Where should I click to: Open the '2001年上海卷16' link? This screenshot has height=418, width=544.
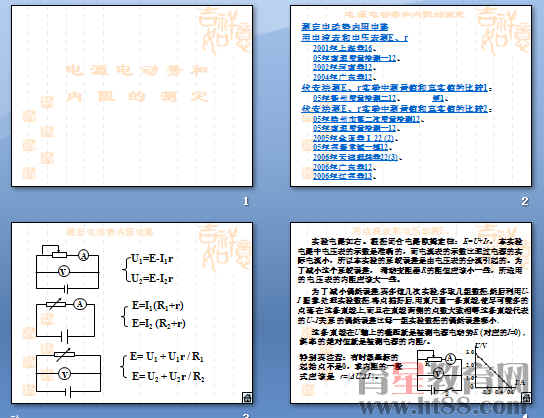click(342, 48)
